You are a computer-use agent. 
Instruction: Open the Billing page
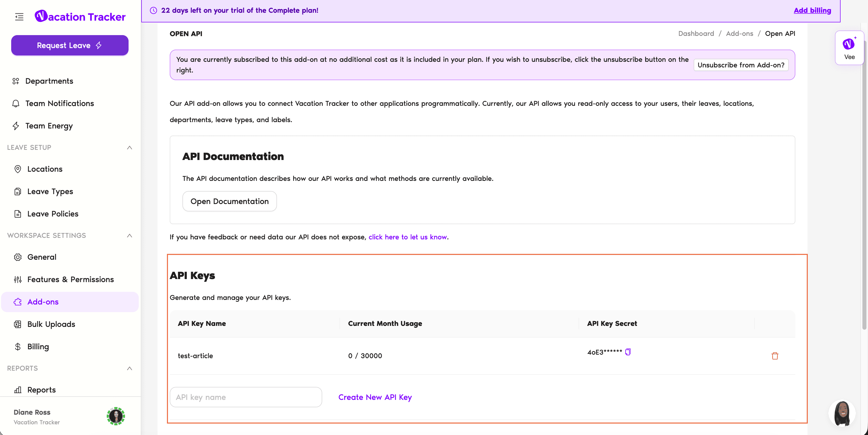(x=38, y=347)
